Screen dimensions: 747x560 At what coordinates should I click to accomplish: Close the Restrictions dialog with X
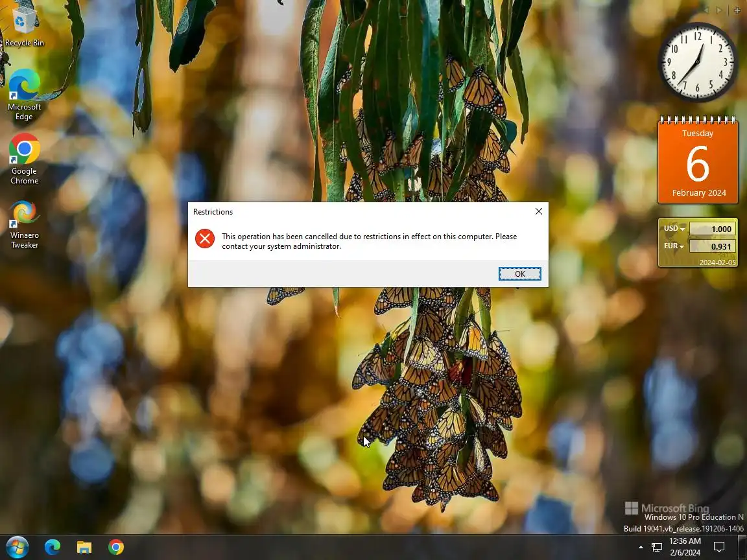click(x=538, y=211)
